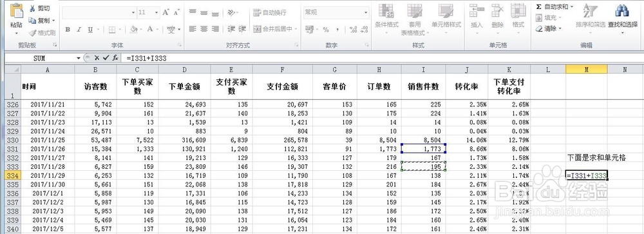The width and height of the screenshot is (644, 234).
Task: Click the Cut (剪切) scissors button
Action: [39, 8]
